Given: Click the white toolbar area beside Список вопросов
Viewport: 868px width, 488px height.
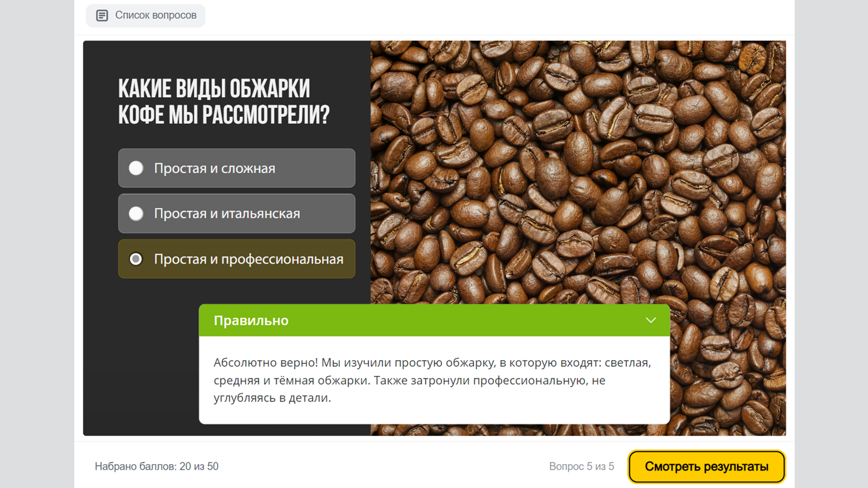Looking at the screenshot, I should [496, 17].
